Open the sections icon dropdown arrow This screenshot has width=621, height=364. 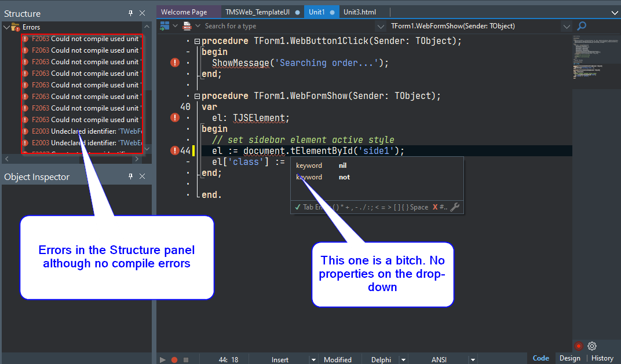click(175, 25)
